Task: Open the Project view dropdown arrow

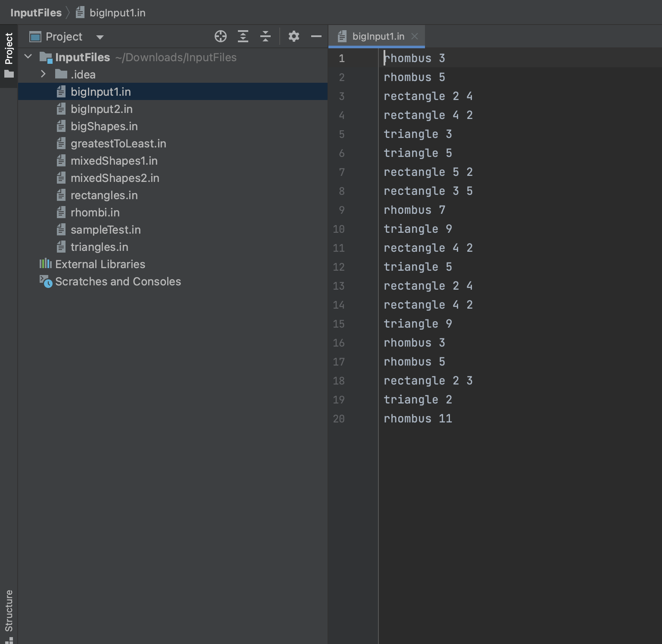Action: (100, 37)
